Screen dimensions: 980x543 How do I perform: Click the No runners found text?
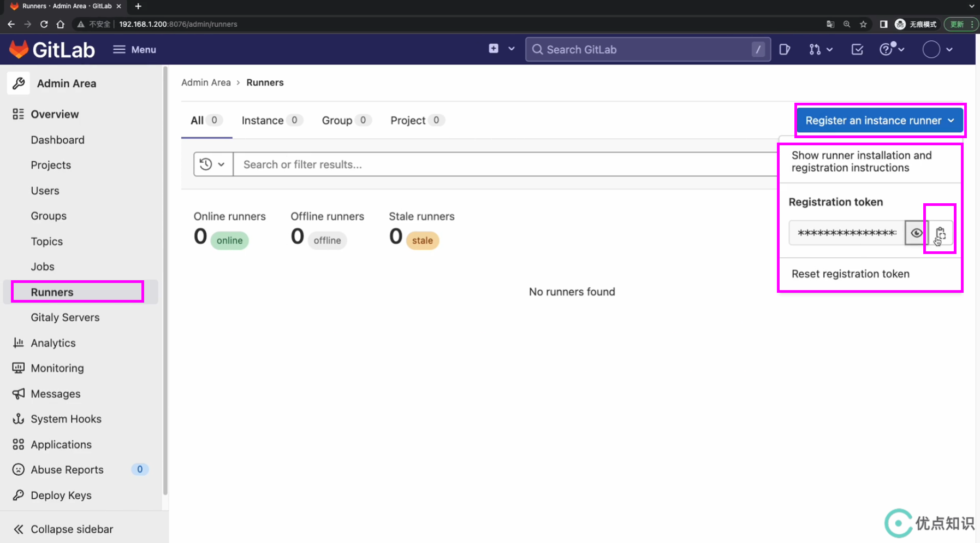(x=572, y=292)
